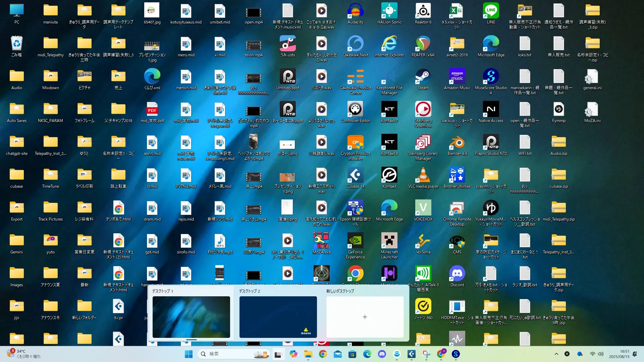Open volume control in system tray

tap(601, 354)
